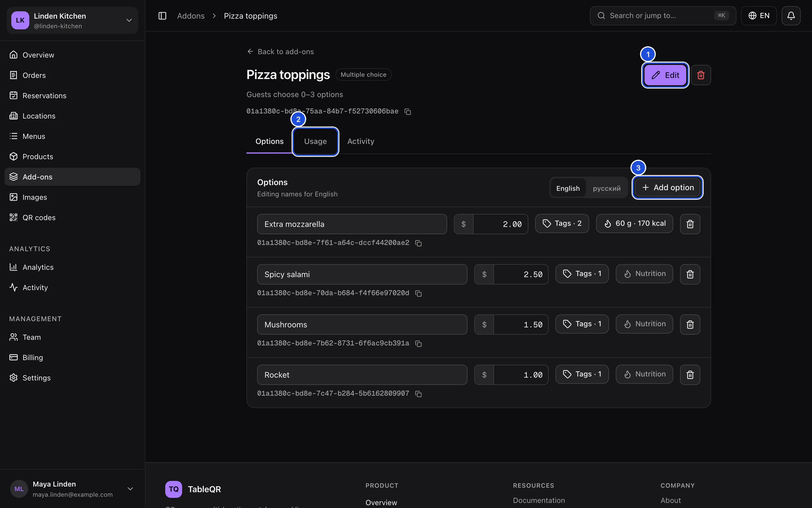
Task: Copy the Pizza toppings add-on ID
Action: 408,111
